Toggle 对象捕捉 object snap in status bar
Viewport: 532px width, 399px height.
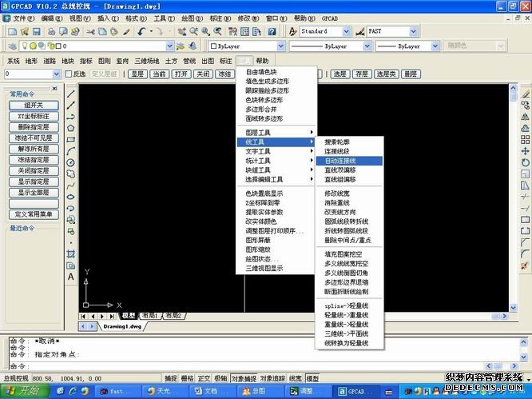244,378
